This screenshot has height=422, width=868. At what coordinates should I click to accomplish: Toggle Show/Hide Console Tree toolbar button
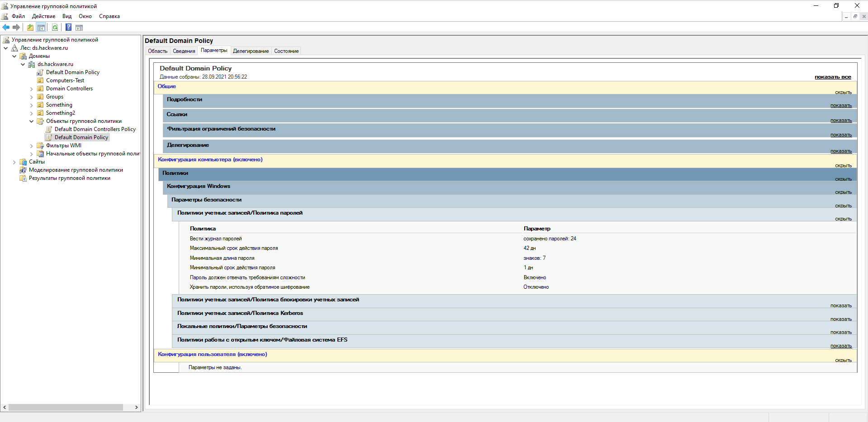(41, 28)
